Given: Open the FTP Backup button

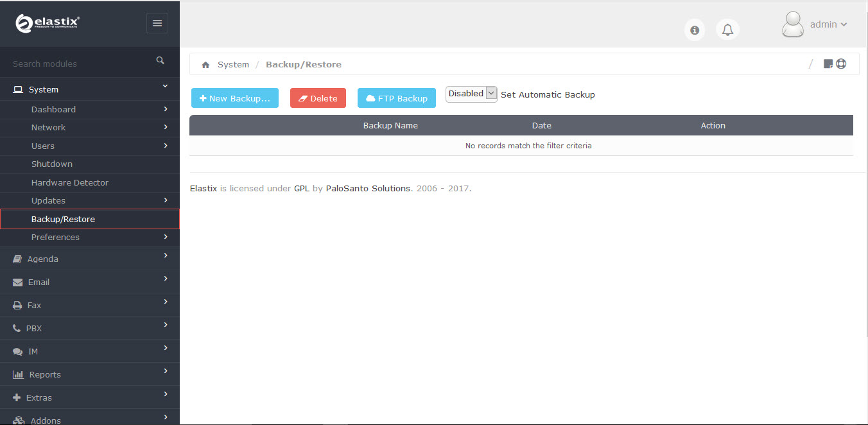Looking at the screenshot, I should click(x=397, y=98).
